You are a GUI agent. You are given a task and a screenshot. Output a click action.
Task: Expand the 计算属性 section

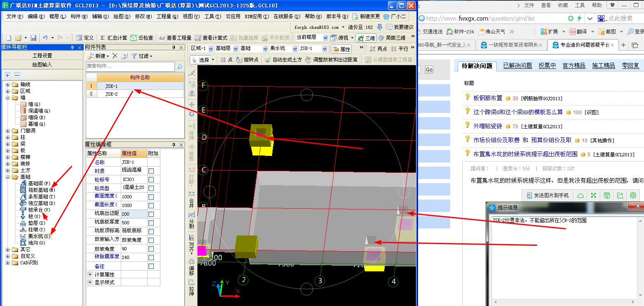tap(90, 275)
